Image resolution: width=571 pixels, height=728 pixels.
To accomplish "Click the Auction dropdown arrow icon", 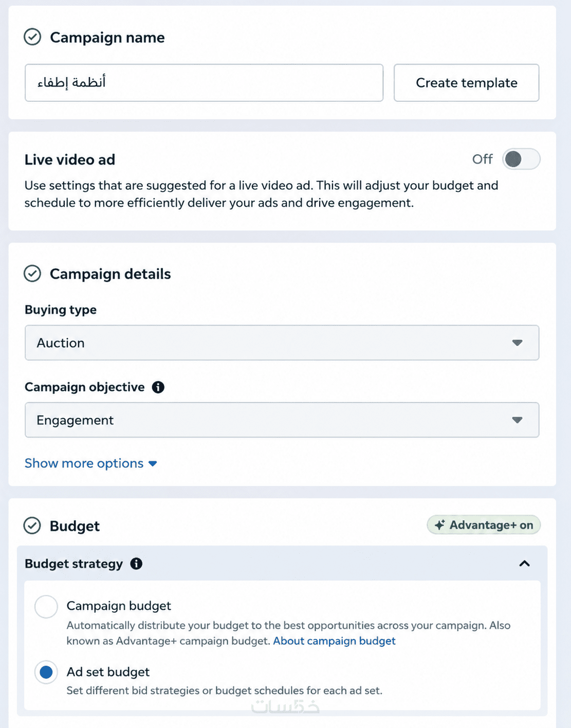I will click(x=517, y=343).
